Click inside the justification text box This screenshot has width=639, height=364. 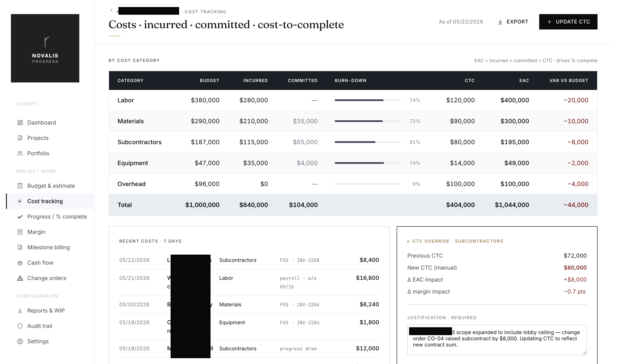point(497,339)
